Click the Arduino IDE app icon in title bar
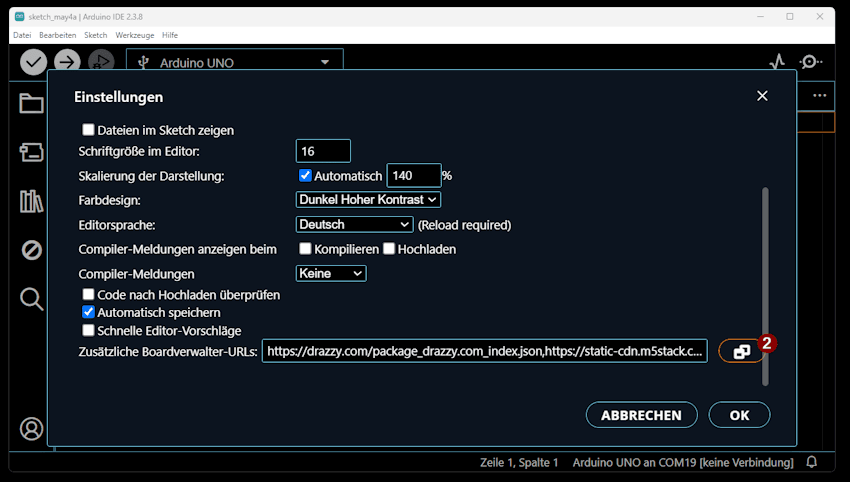850x482 pixels. [20, 16]
